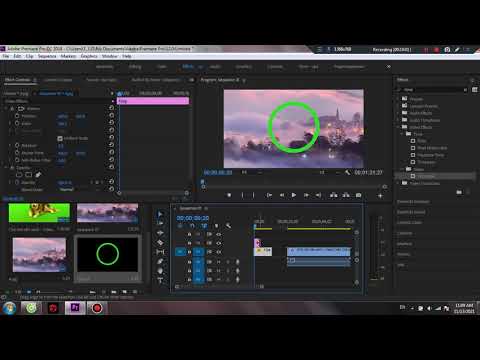This screenshot has height=360, width=480.
Task: Lock the V1 video track
Action: point(189,252)
